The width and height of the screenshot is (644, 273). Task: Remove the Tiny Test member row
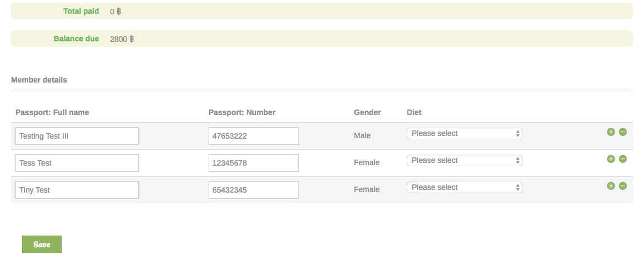click(623, 186)
